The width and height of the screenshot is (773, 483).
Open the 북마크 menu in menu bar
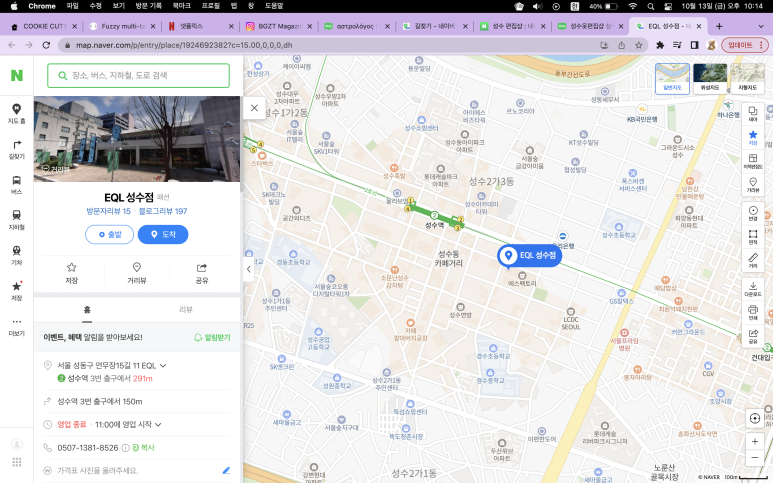(x=181, y=6)
